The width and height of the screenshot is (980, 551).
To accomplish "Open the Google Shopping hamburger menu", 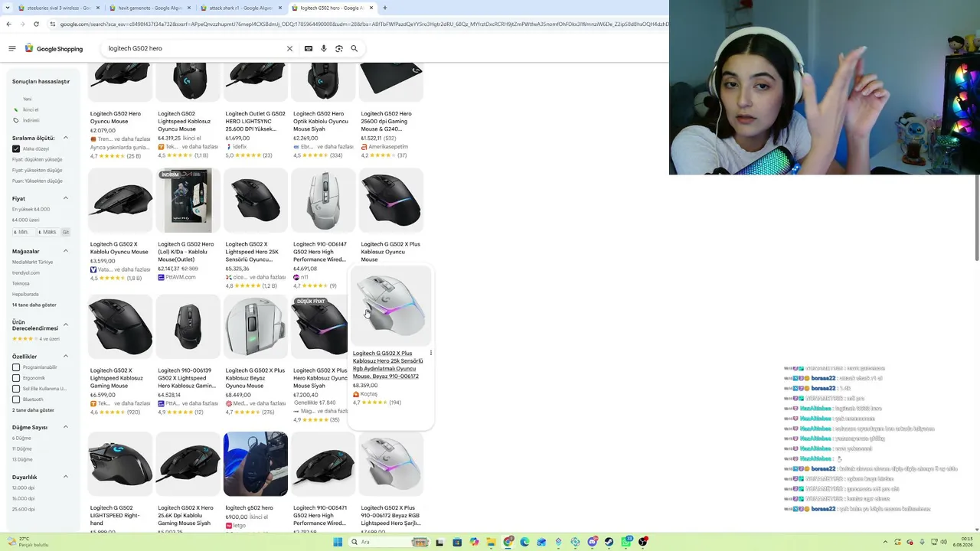I will (x=12, y=48).
